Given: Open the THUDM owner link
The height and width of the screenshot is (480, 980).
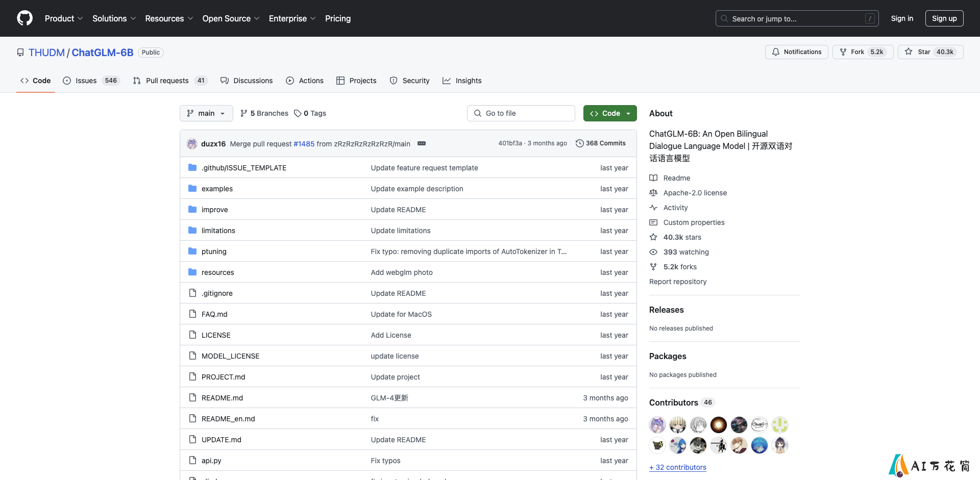Looking at the screenshot, I should (46, 53).
